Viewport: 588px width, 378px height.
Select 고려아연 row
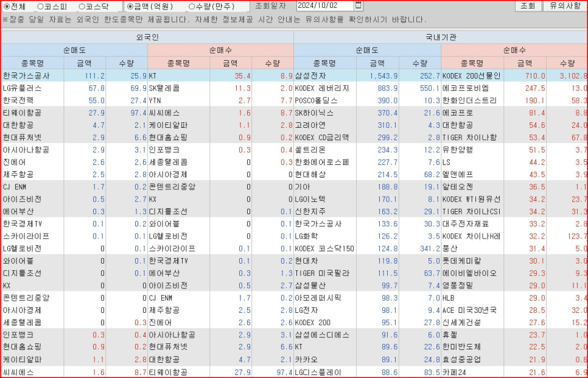(367, 125)
